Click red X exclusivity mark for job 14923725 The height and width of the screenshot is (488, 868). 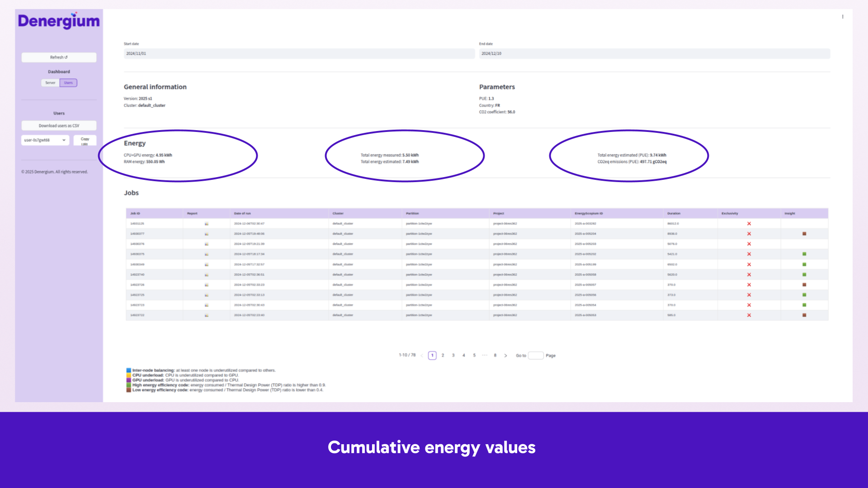click(x=749, y=295)
